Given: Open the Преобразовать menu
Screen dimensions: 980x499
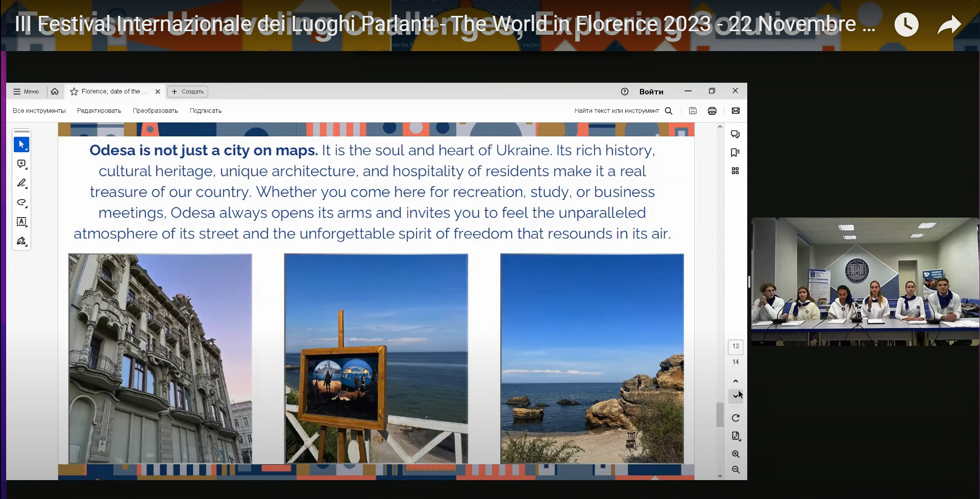Looking at the screenshot, I should pos(155,111).
